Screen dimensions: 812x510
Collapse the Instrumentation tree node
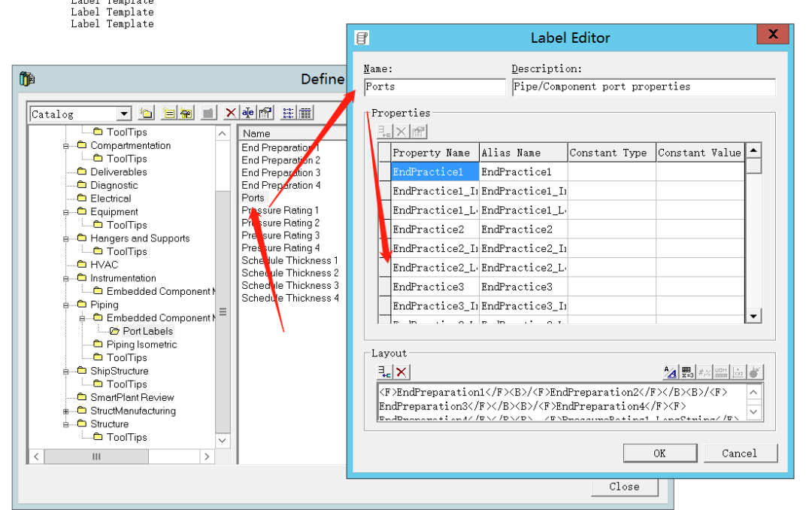tap(65, 279)
